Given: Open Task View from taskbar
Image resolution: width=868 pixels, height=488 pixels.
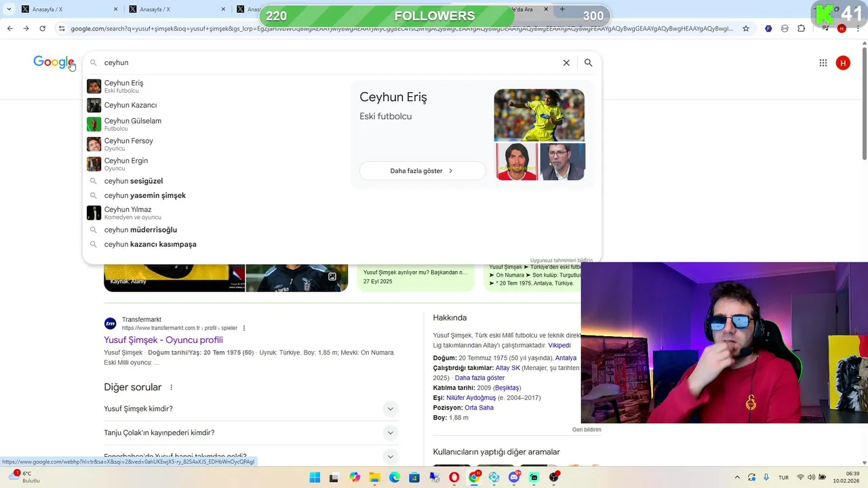Looking at the screenshot, I should [x=334, y=478].
